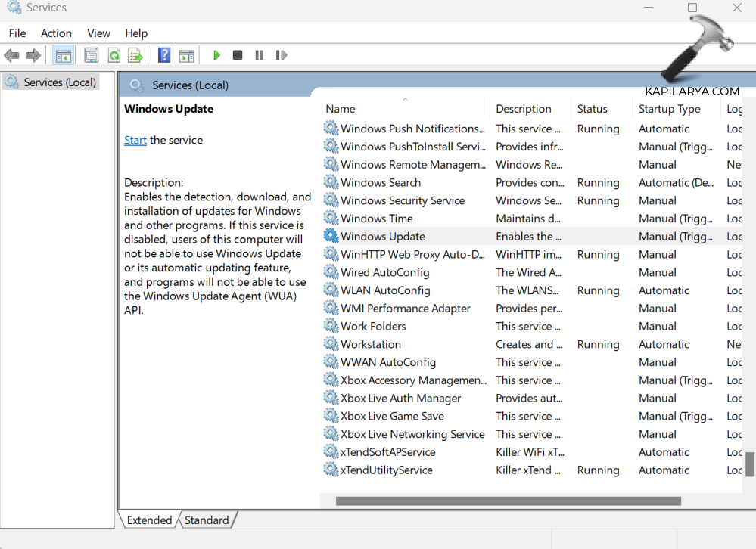
Task: Select Services (Local) in the console tree
Action: pyautogui.click(x=59, y=82)
